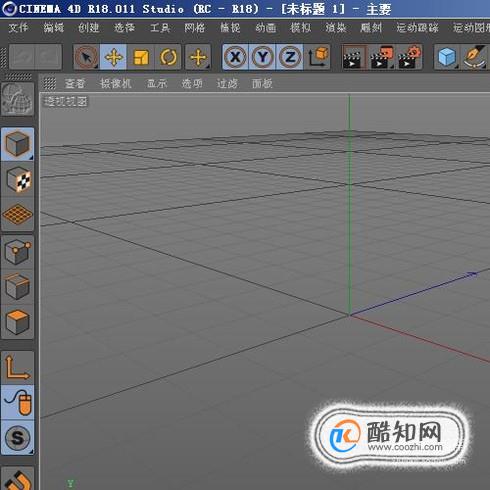490x490 pixels.
Task: Open the viewport 过滤 menu
Action: [x=227, y=83]
